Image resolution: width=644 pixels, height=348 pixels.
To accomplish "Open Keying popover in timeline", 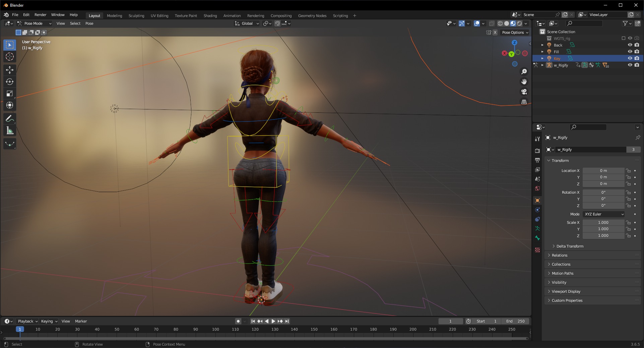I will pyautogui.click(x=49, y=321).
